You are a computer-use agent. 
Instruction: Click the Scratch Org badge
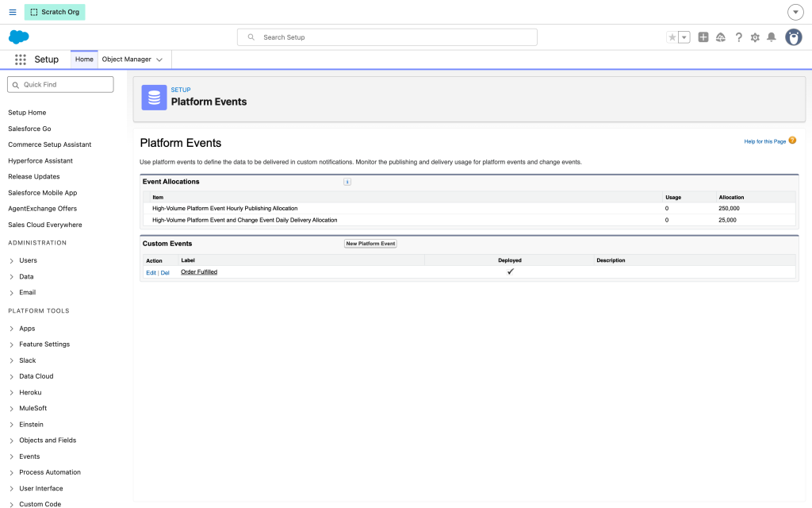(x=55, y=12)
